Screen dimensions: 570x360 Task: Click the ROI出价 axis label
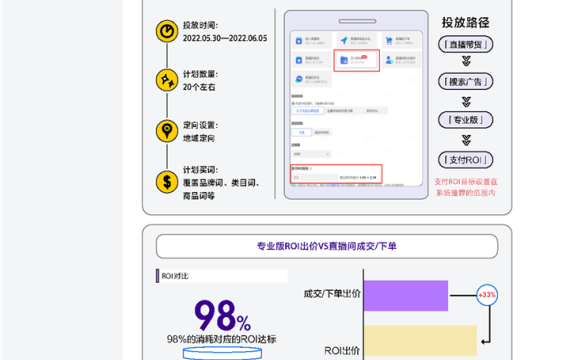point(342,351)
